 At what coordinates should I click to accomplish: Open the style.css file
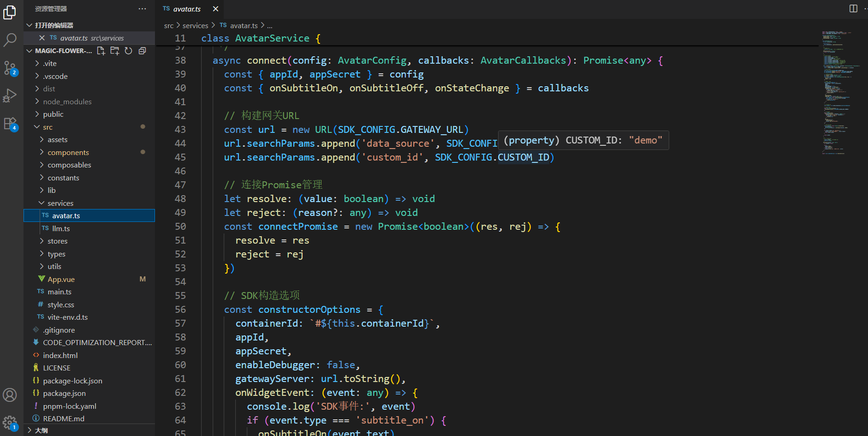click(89, 305)
